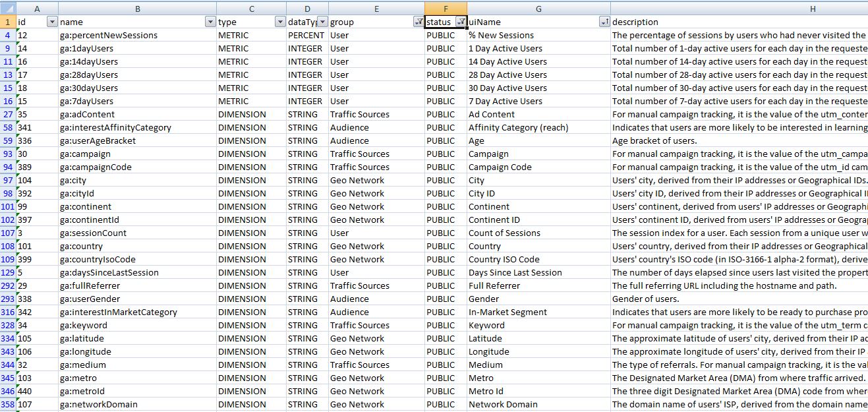The width and height of the screenshot is (868, 412).
Task: Click cell 'ga:networkDomain'
Action: click(x=137, y=404)
